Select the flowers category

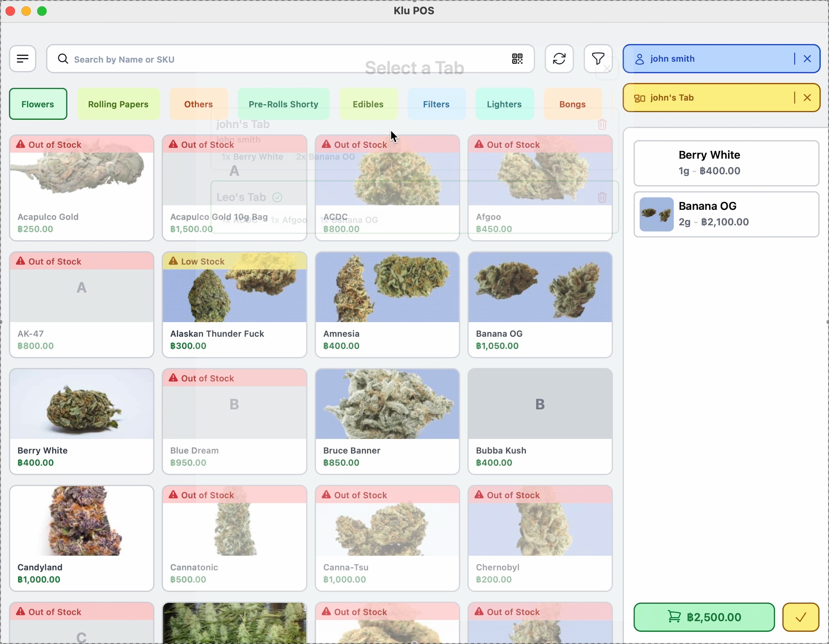coord(38,104)
